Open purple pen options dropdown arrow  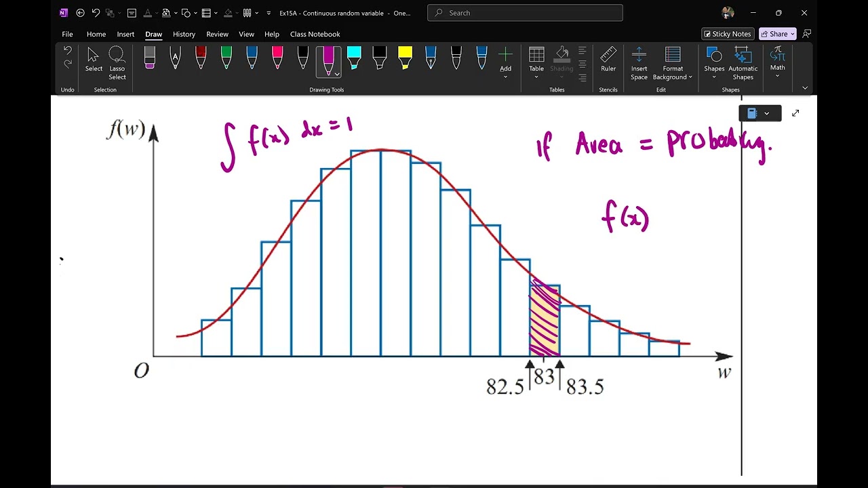point(337,74)
